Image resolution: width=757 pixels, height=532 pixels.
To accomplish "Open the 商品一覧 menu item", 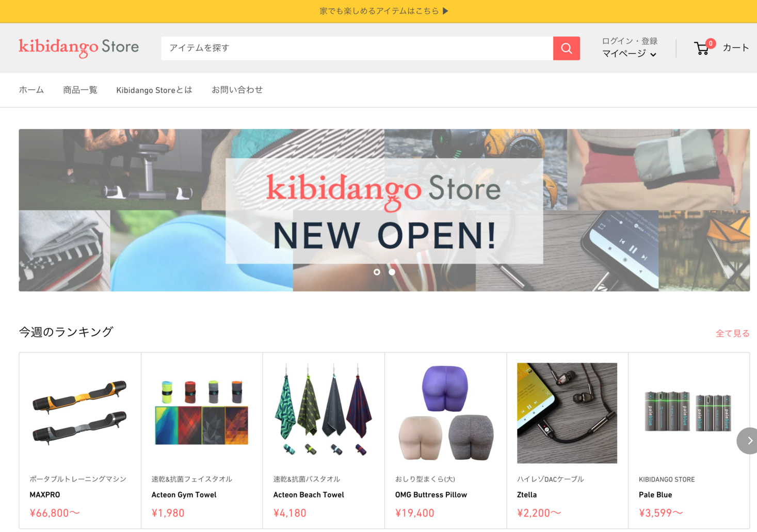I will pos(80,90).
